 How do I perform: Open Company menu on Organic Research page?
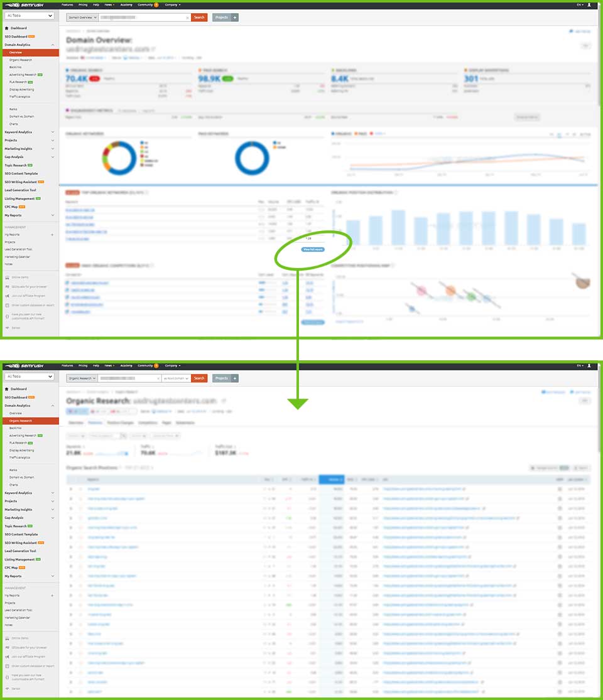[x=173, y=365]
